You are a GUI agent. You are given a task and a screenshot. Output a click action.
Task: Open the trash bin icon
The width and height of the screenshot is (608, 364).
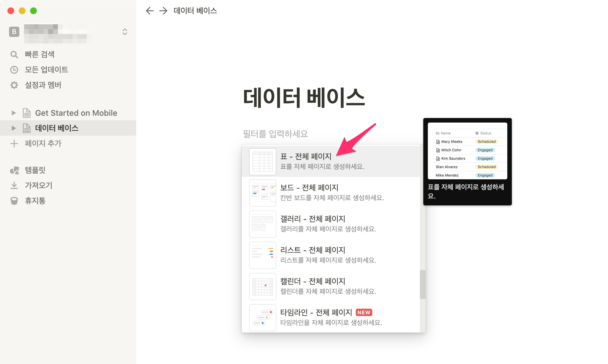[x=14, y=201]
